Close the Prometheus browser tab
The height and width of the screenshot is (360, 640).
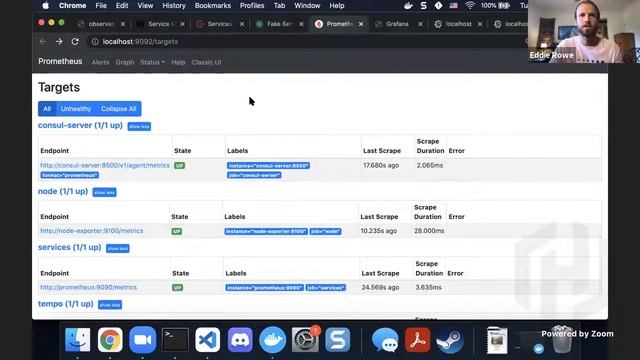pos(361,24)
